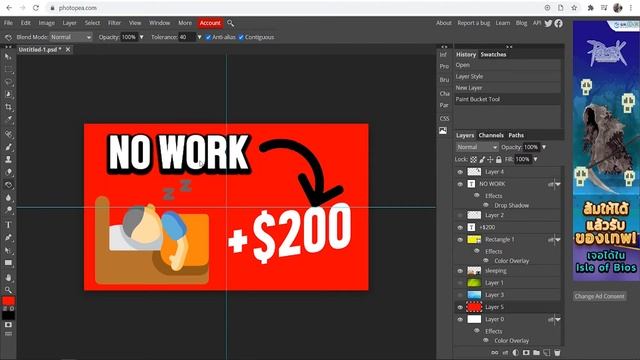640x360 pixels.
Task: Select the Pen tool
Action: click(8, 237)
